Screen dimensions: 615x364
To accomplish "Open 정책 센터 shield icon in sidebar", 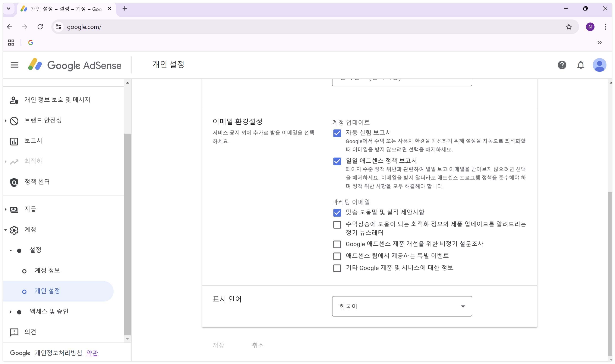I will (x=14, y=182).
